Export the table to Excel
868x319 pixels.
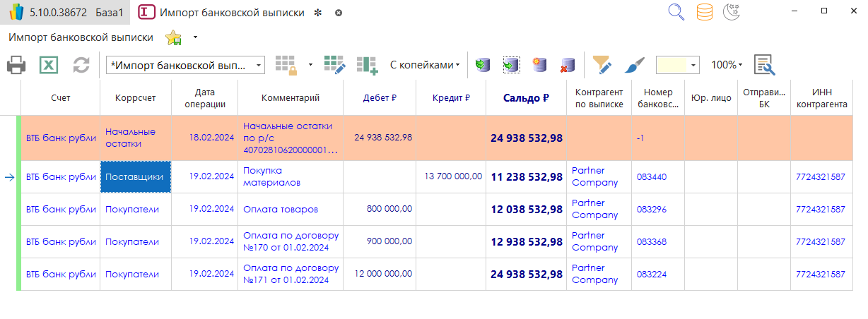(x=48, y=66)
